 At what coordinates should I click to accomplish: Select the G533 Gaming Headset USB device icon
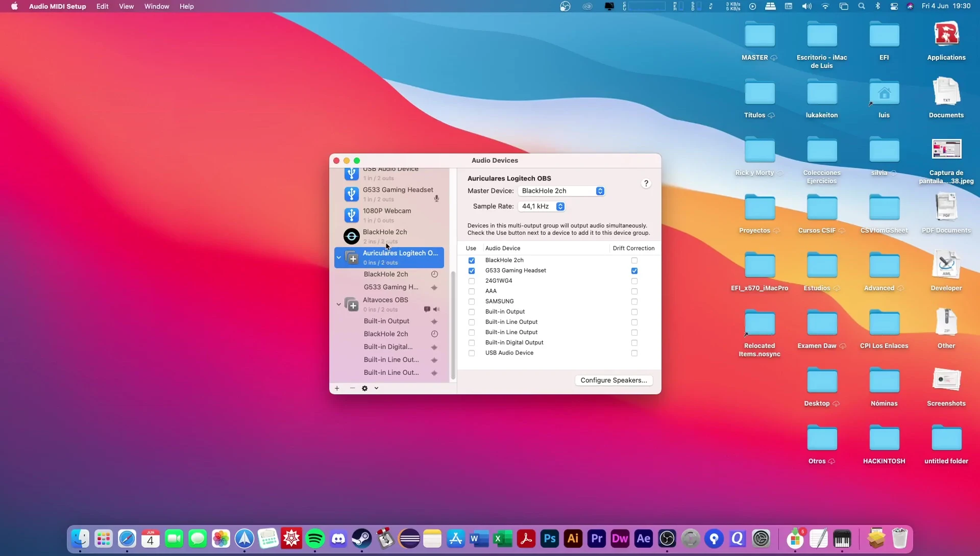352,194
